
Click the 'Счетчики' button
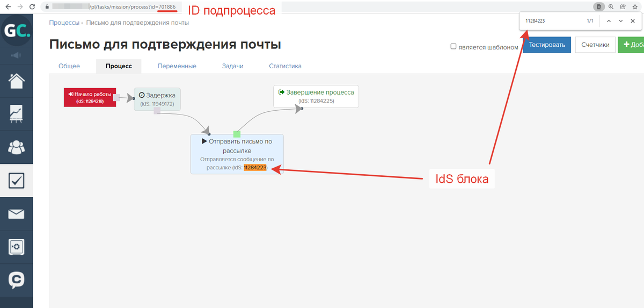595,45
